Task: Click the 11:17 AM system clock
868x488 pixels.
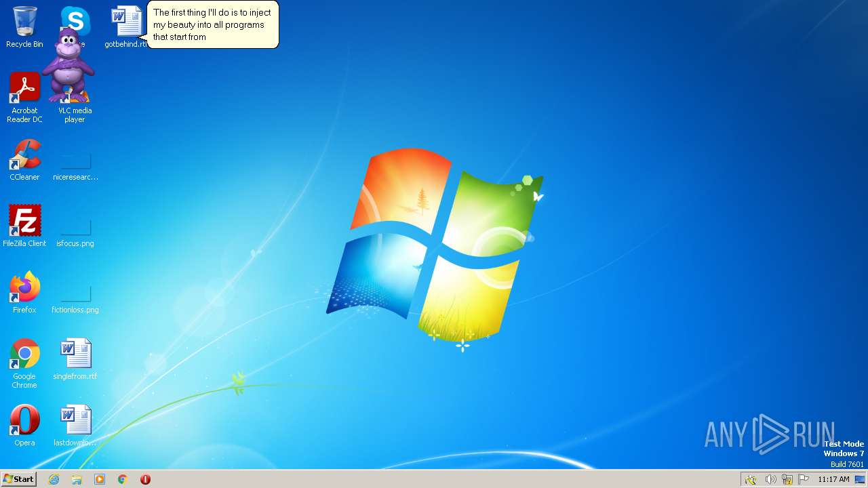Action: [x=833, y=479]
